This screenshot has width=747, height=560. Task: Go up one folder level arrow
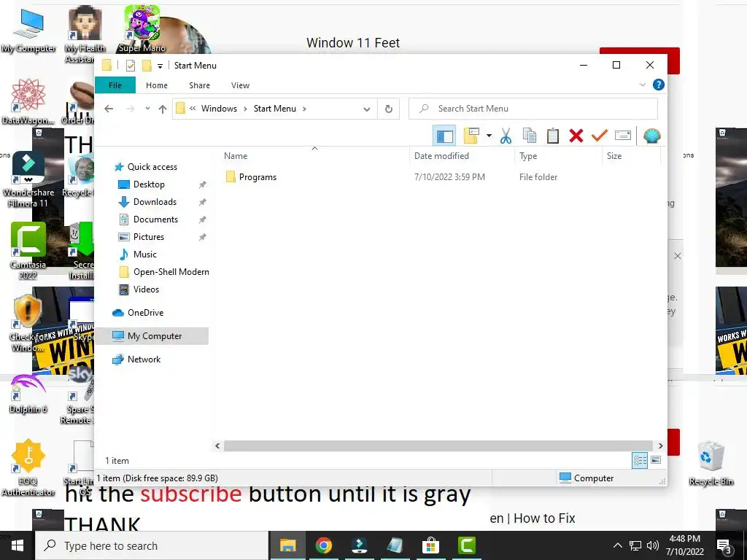point(163,109)
